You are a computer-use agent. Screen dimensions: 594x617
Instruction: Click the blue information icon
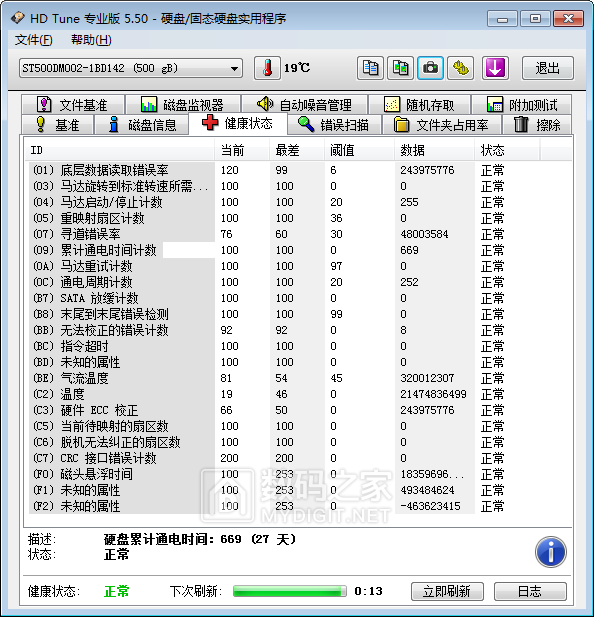click(550, 552)
